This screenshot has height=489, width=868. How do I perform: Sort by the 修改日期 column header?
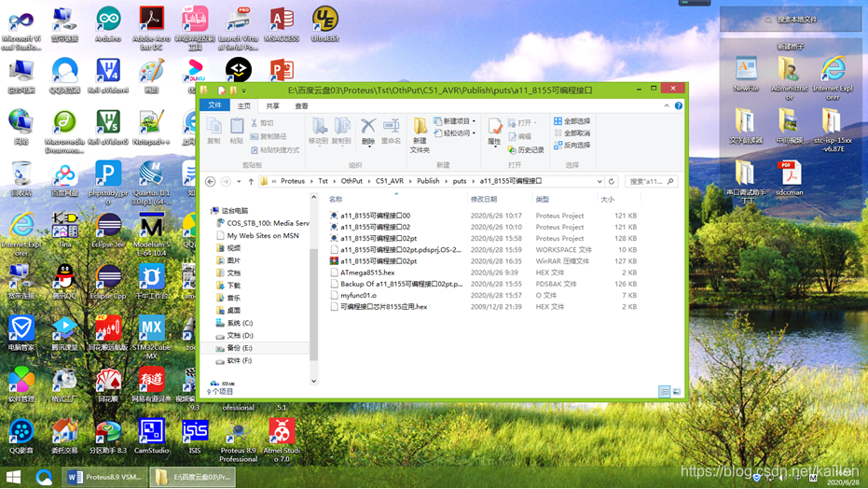click(x=483, y=200)
